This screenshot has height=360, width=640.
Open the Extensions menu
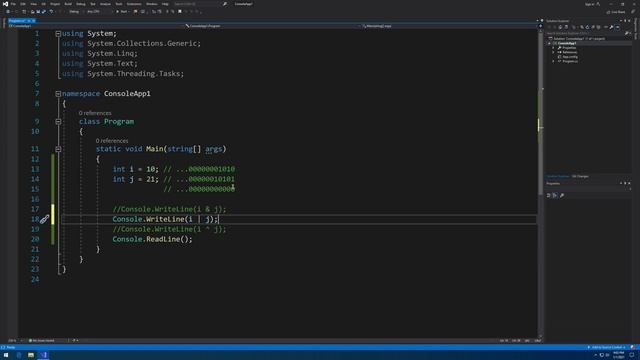[134, 4]
